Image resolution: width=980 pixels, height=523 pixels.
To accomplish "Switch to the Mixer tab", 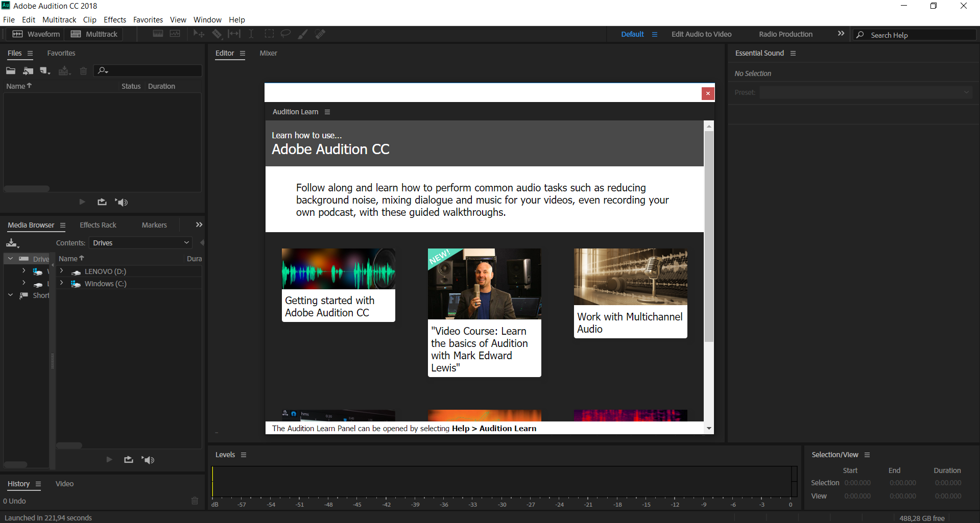I will (x=268, y=53).
